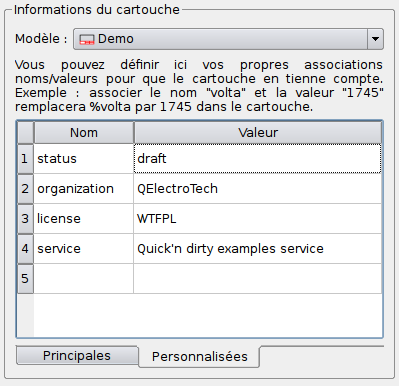Select the Personnalisées tab
Viewport: 399px width, 386px height.
tap(199, 357)
